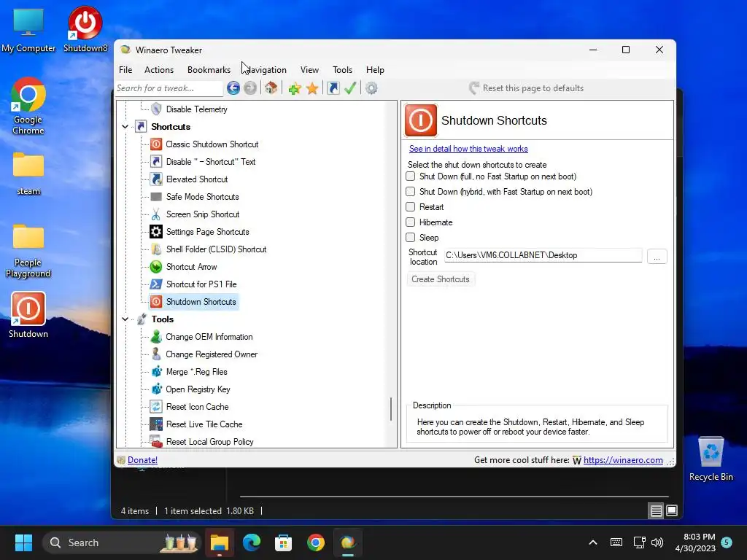Open the File menu
Image resolution: width=747 pixels, height=560 pixels.
pos(125,70)
